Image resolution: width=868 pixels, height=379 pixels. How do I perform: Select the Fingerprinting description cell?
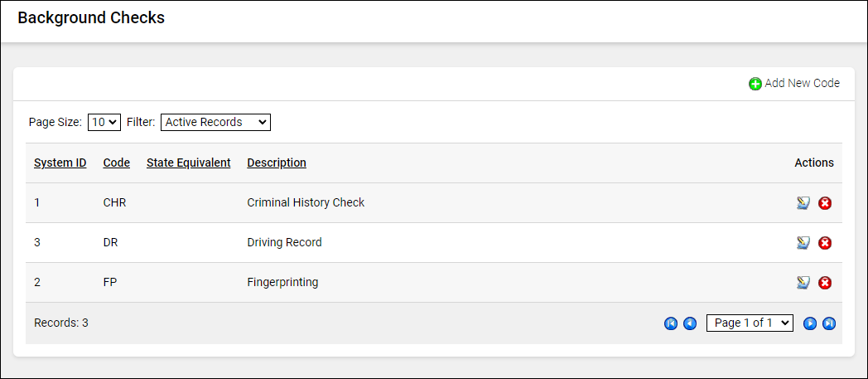pyautogui.click(x=282, y=282)
